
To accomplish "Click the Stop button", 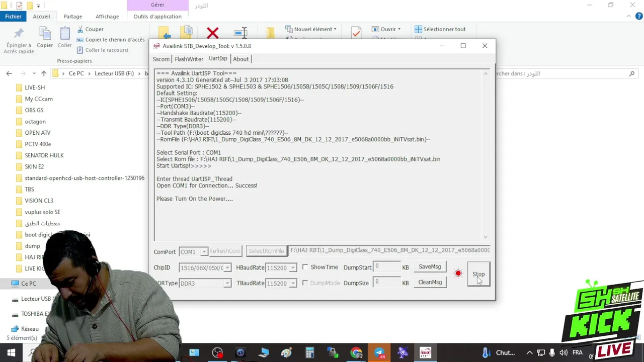I will coord(478,274).
